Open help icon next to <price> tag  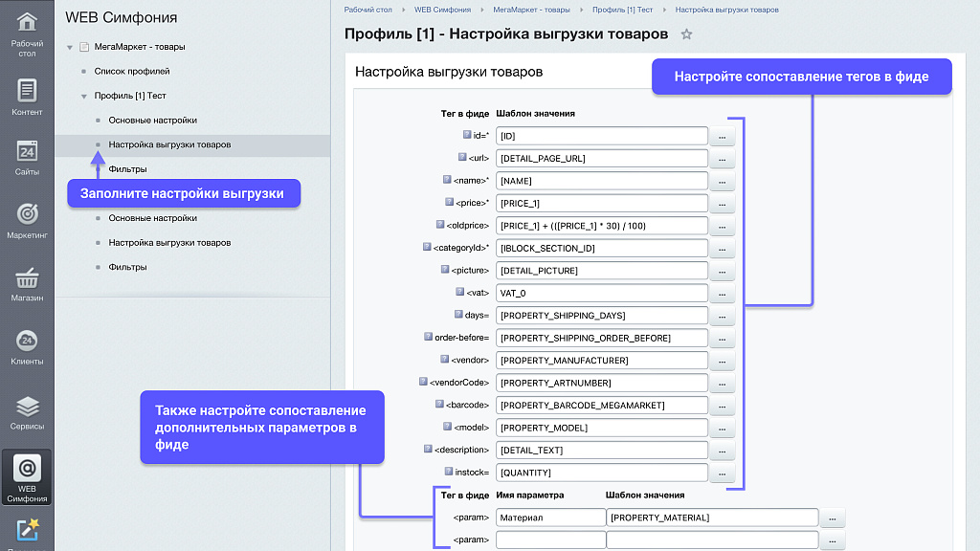coord(447,203)
